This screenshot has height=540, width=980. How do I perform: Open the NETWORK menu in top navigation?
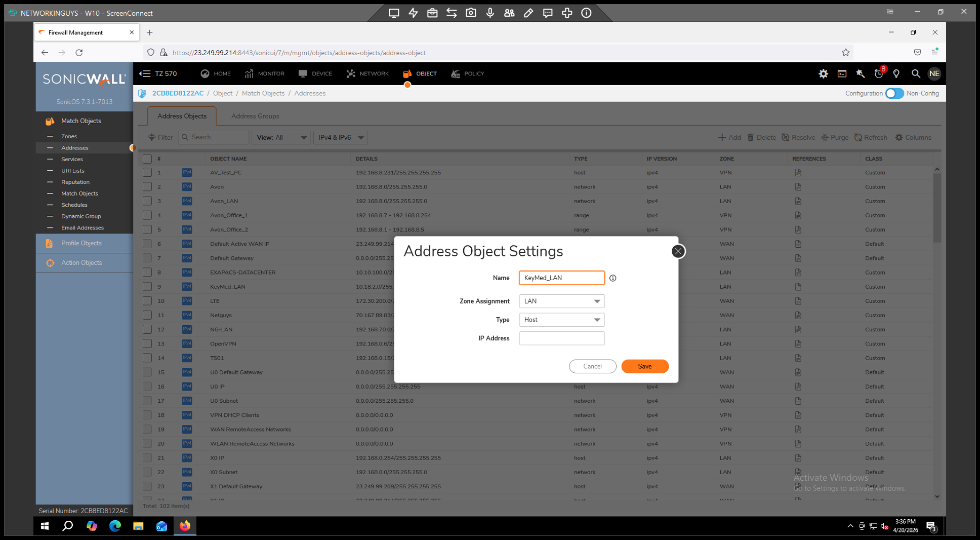[x=367, y=74]
